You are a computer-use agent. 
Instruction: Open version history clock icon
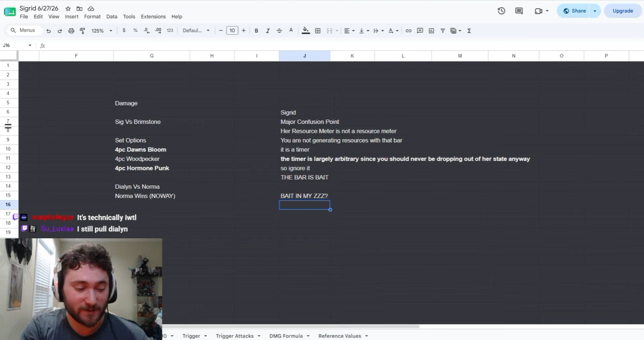(x=501, y=11)
